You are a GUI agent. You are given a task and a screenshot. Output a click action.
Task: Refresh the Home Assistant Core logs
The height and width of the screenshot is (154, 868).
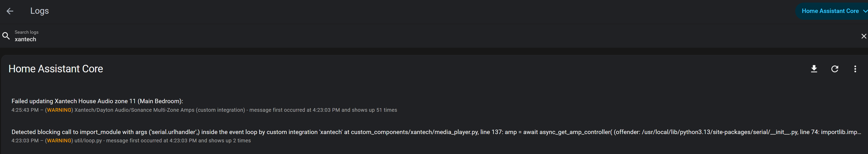pos(834,69)
